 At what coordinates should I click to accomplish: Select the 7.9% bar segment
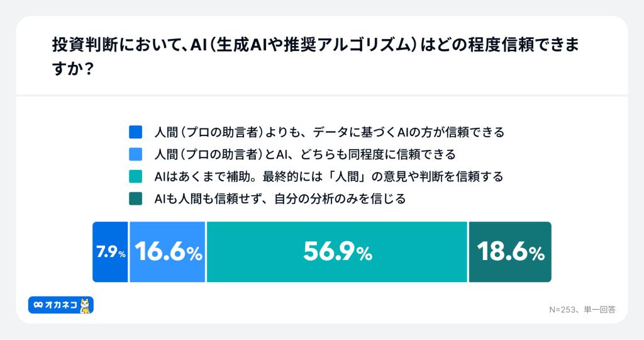click(111, 252)
